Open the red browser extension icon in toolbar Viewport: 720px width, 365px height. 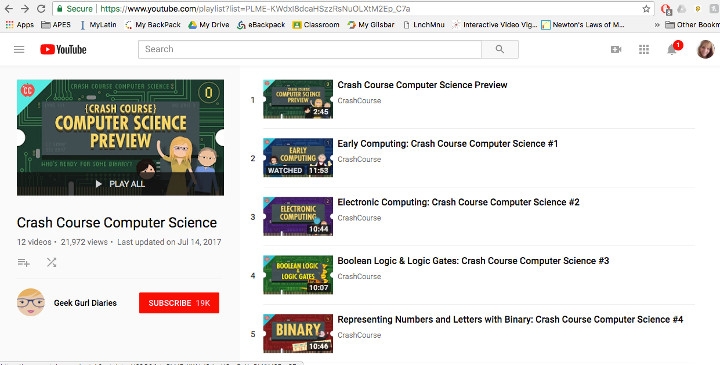665,9
